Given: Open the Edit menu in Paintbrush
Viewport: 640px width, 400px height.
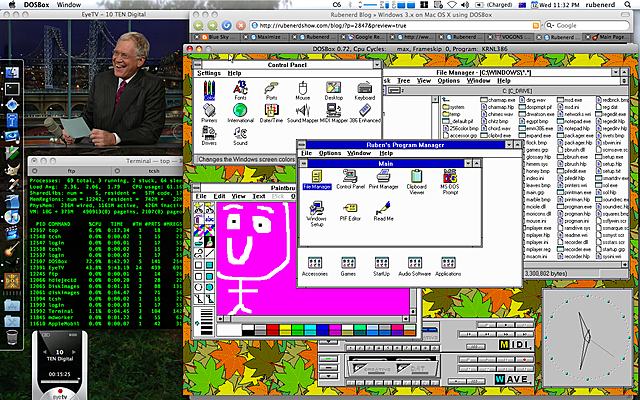Looking at the screenshot, I should coord(219,196).
